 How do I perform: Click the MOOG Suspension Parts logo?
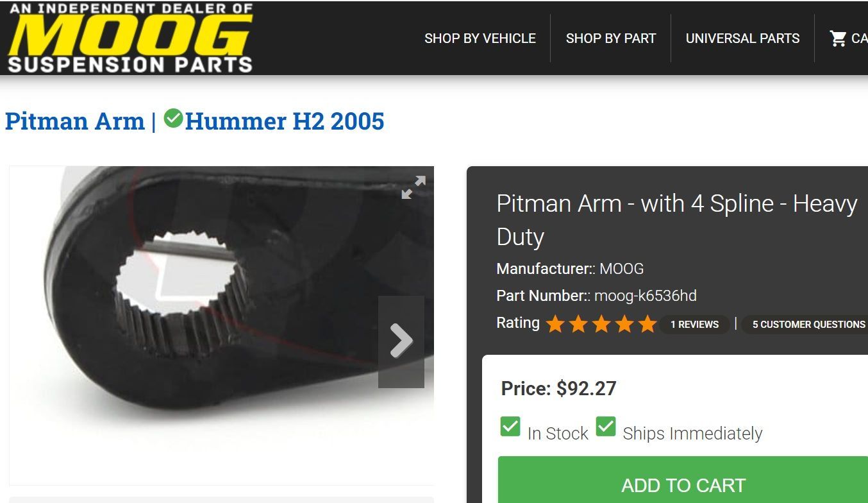pyautogui.click(x=130, y=38)
